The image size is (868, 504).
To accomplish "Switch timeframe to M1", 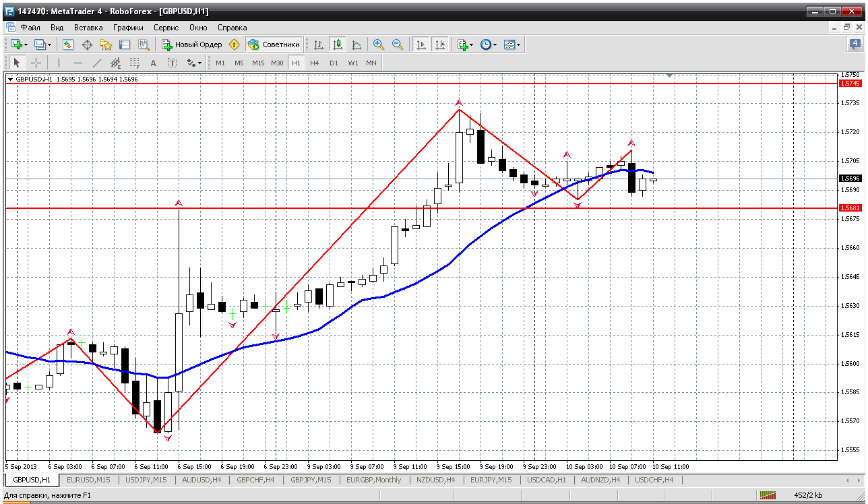I will [220, 63].
